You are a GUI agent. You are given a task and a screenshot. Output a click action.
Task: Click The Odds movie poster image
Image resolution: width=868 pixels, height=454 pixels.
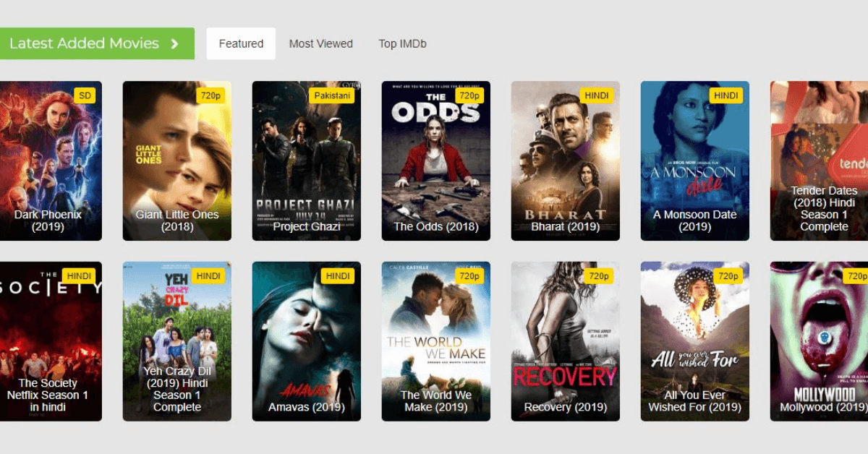[x=436, y=160]
